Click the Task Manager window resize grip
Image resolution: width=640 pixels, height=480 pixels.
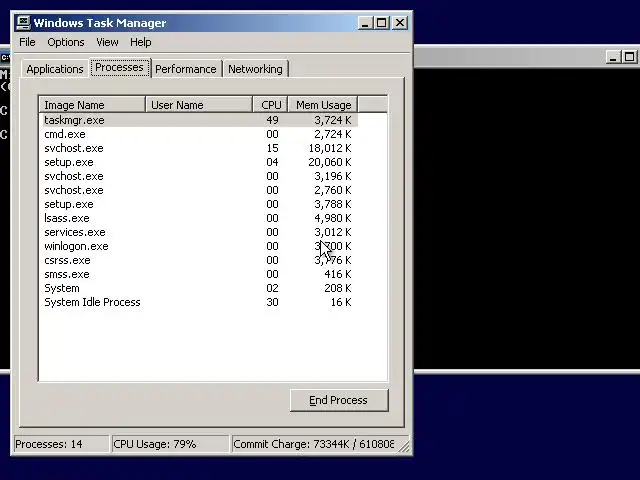(x=404, y=447)
